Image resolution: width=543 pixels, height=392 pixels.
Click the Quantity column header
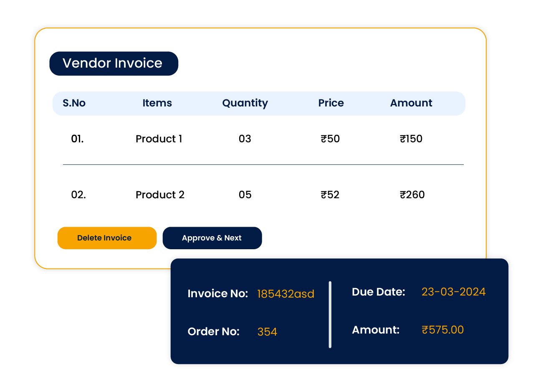click(245, 103)
